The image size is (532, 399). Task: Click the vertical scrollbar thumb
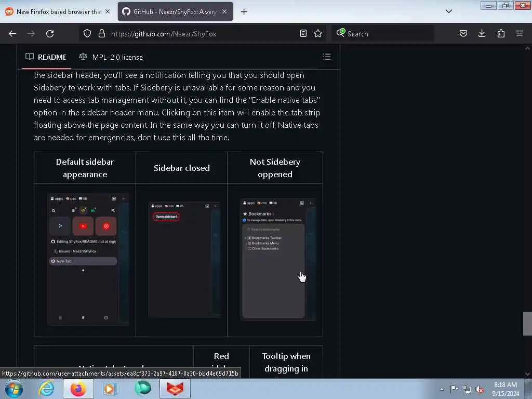[x=527, y=323]
